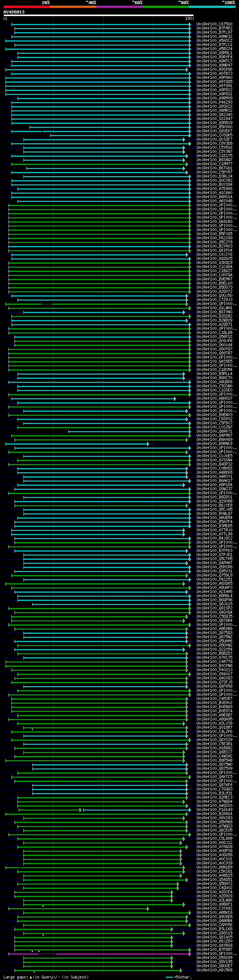Click the UniRef100_B6AK17 hit label

coord(214,481)
